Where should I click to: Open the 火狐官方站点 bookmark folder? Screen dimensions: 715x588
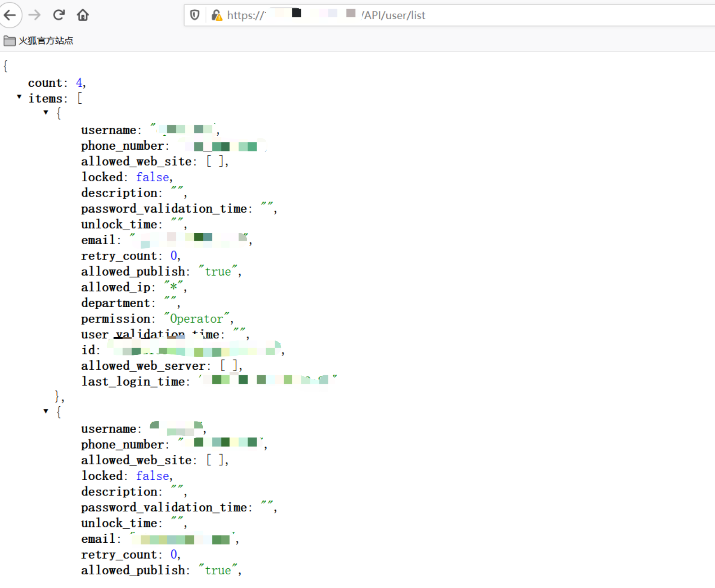[46, 41]
